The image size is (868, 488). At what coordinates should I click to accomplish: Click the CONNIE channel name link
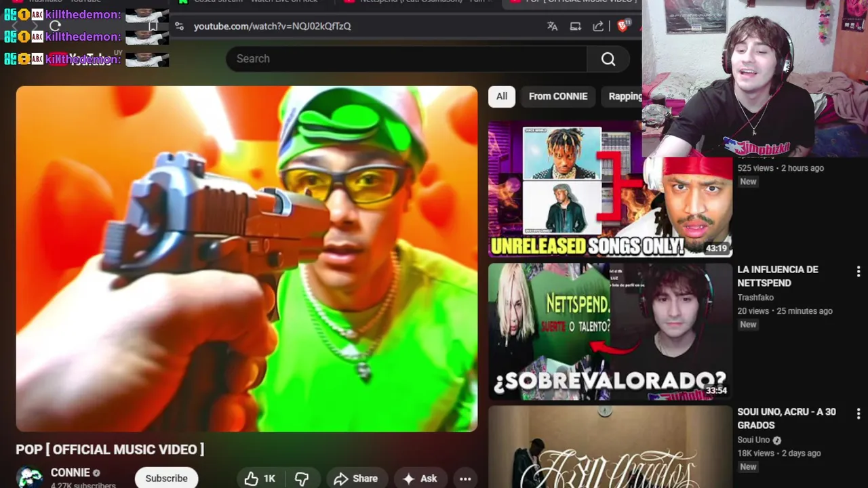pos(70,472)
